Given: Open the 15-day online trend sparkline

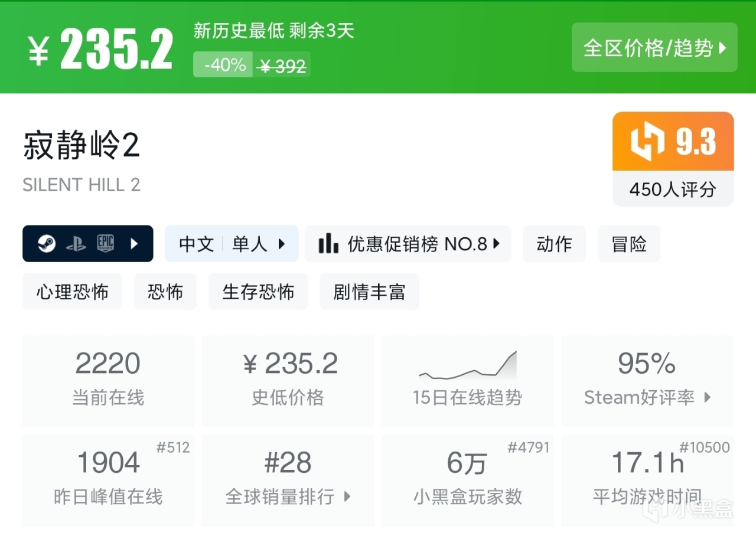Looking at the screenshot, I should [x=467, y=367].
